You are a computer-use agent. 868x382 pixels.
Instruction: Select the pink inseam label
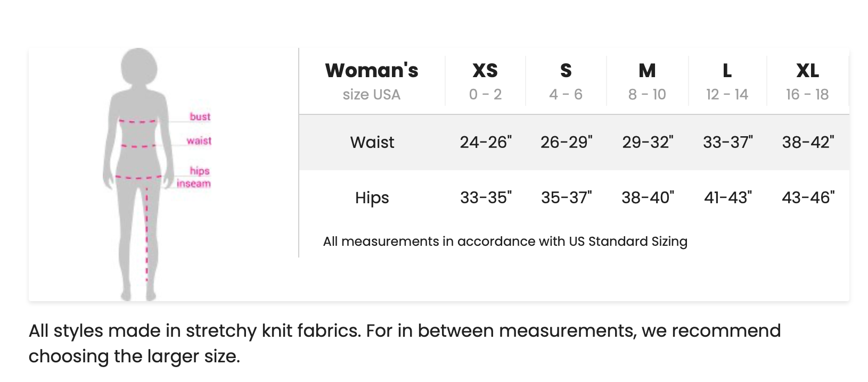click(x=194, y=184)
